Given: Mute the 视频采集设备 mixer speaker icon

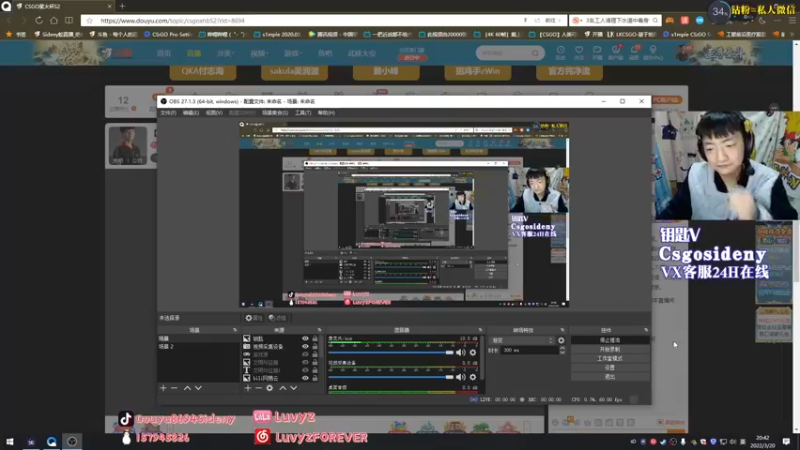Looking at the screenshot, I should pyautogui.click(x=461, y=377).
